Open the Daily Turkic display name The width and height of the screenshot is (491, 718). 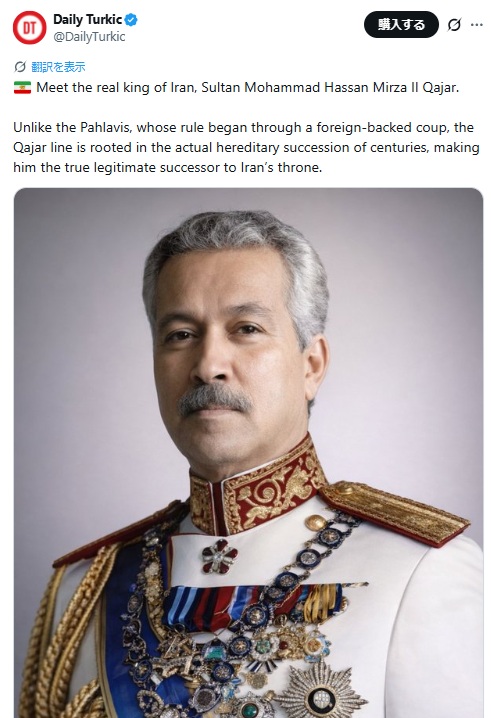[x=87, y=19]
